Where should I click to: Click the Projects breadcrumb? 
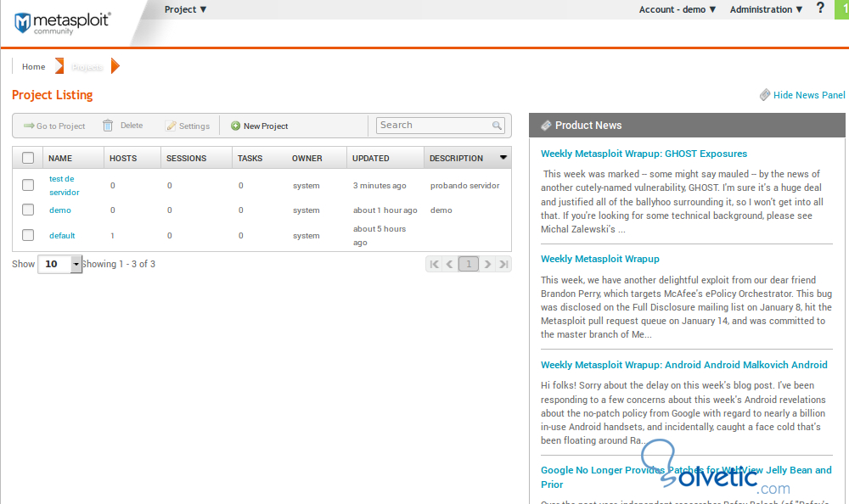[x=87, y=66]
